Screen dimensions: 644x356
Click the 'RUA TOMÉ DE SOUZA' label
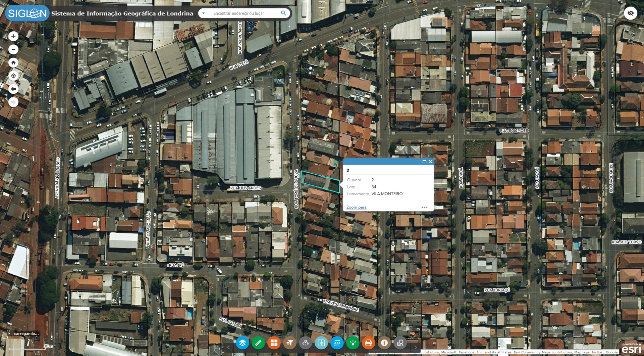tap(296, 189)
